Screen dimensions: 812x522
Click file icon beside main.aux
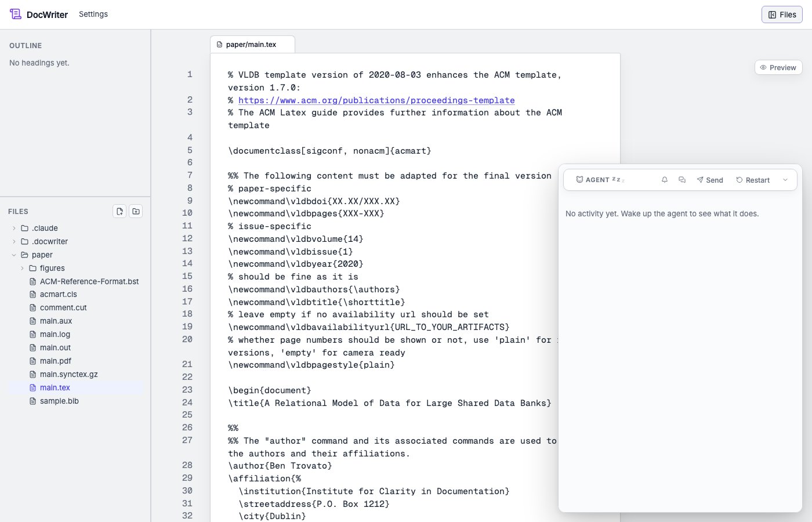point(33,321)
